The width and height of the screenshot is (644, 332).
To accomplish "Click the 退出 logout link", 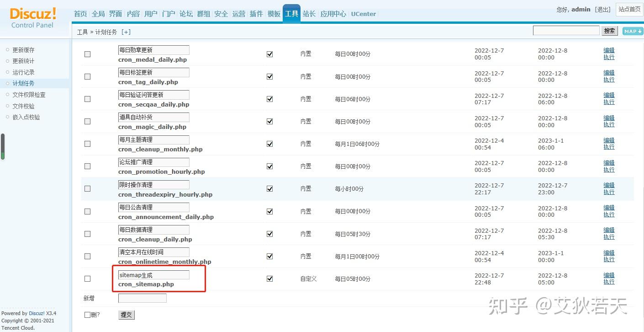I will 603,10.
